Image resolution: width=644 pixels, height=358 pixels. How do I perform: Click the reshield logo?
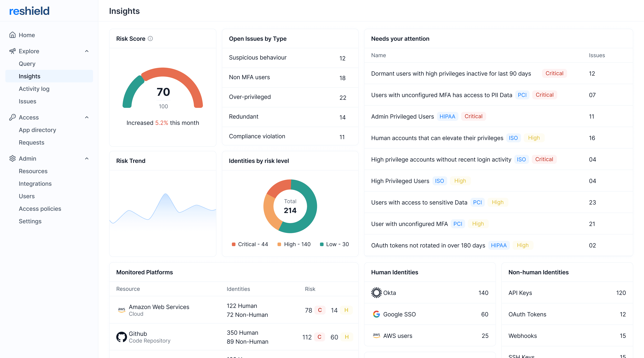coord(30,11)
